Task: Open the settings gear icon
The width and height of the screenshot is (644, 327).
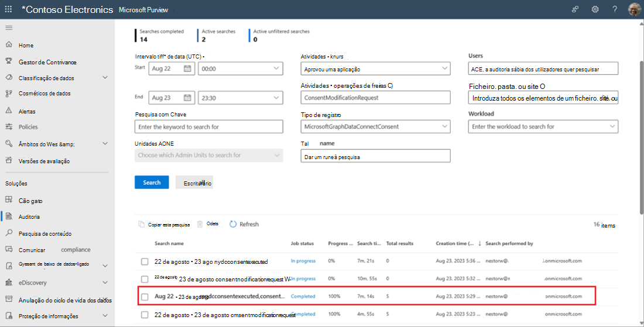Action: pos(595,9)
